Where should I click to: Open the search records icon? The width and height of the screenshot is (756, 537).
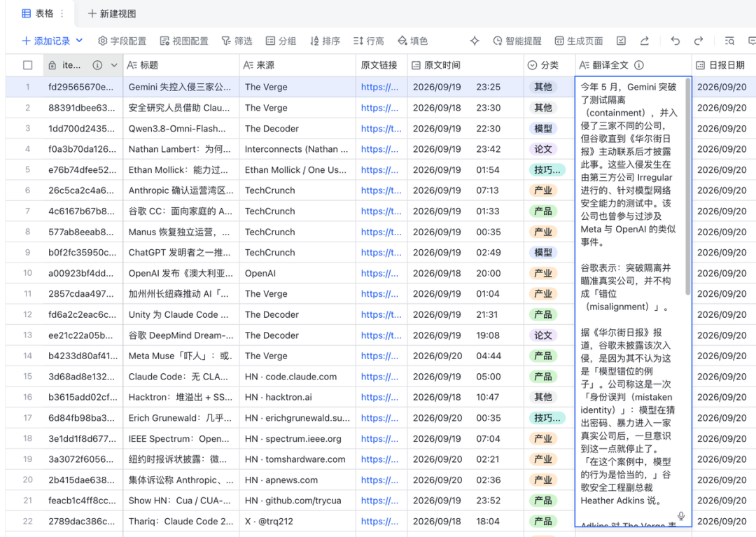click(x=729, y=41)
